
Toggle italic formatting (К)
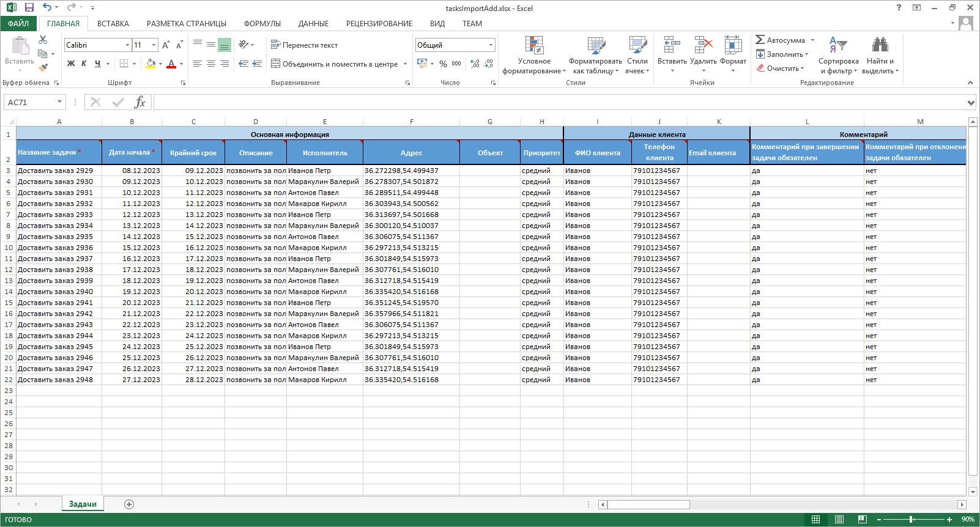click(x=84, y=64)
